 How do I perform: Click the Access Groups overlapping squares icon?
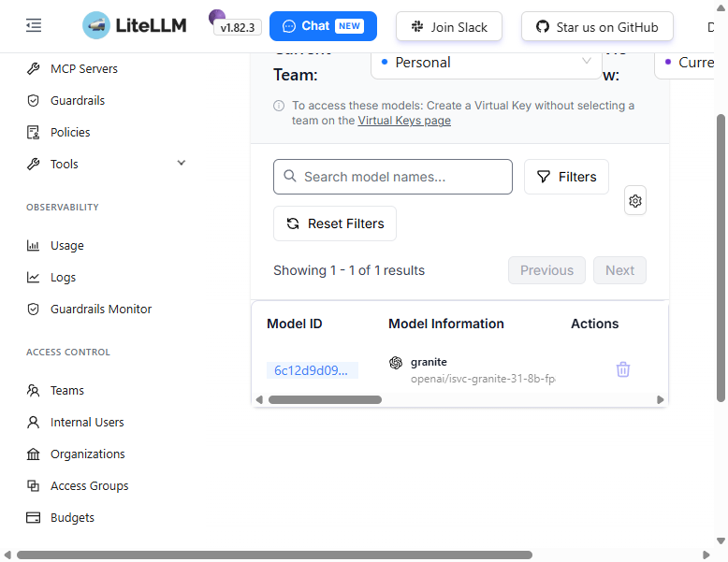point(33,486)
